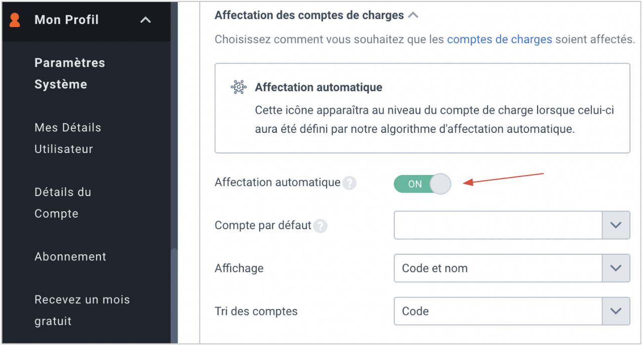
Task: Click the empty Compte par défaut field
Action: point(498,225)
